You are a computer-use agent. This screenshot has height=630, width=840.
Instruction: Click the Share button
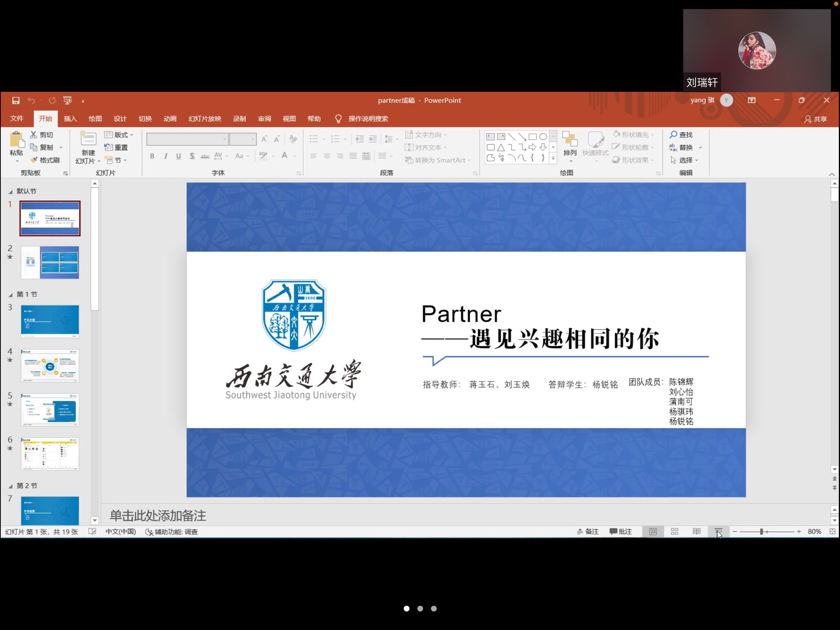[815, 119]
